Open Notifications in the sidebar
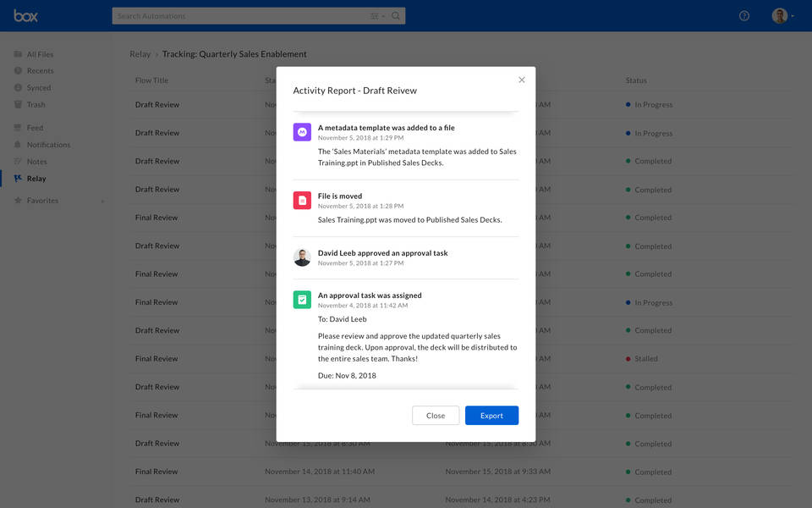Image resolution: width=812 pixels, height=508 pixels. click(x=48, y=145)
